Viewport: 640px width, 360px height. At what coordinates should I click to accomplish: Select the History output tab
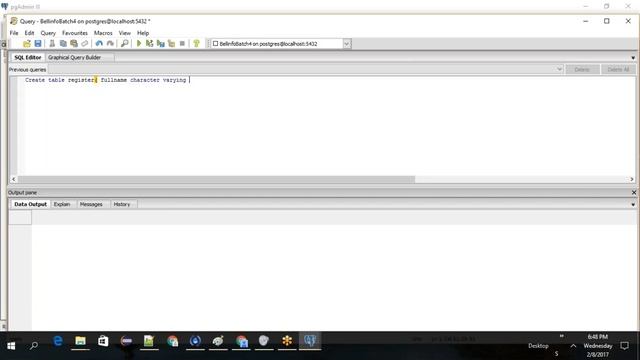coord(122,204)
